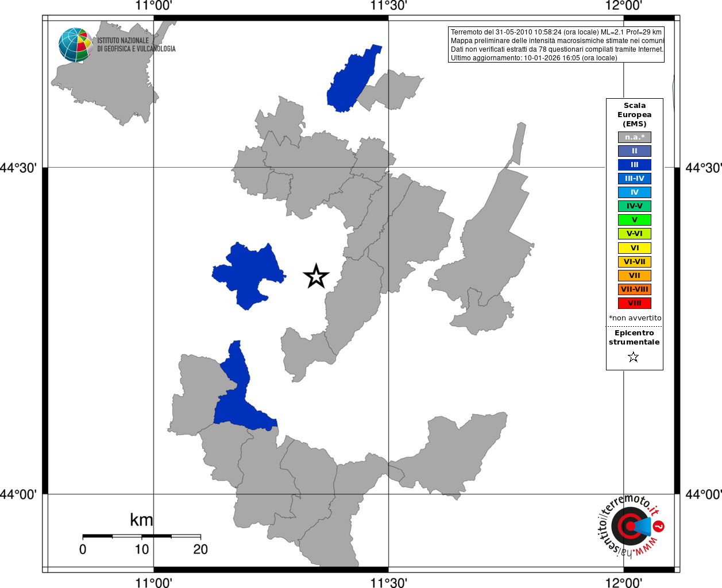Select the IV-V green legend swatch
Viewport: 722px width, 588px height.
[635, 206]
